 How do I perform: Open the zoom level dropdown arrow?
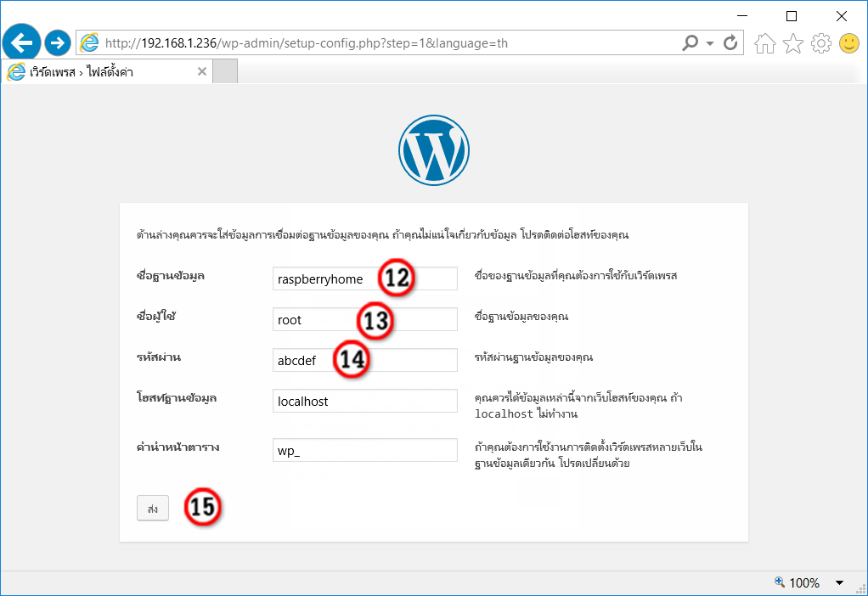pyautogui.click(x=839, y=582)
